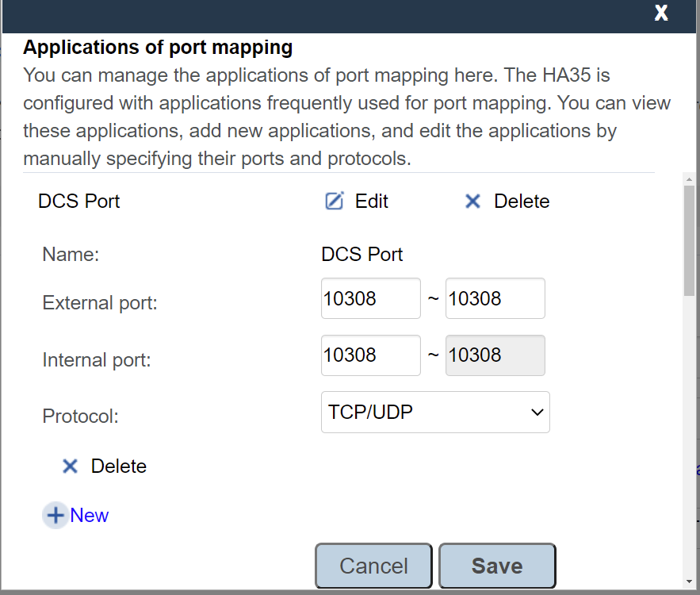Screen dimensions: 700x595
Task: Open the Protocol TCP/UDP dropdown
Action: point(435,412)
